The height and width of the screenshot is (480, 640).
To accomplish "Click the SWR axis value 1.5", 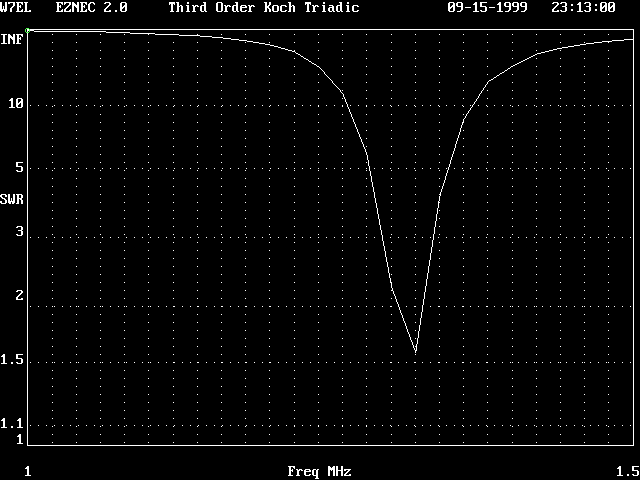I will [x=12, y=360].
